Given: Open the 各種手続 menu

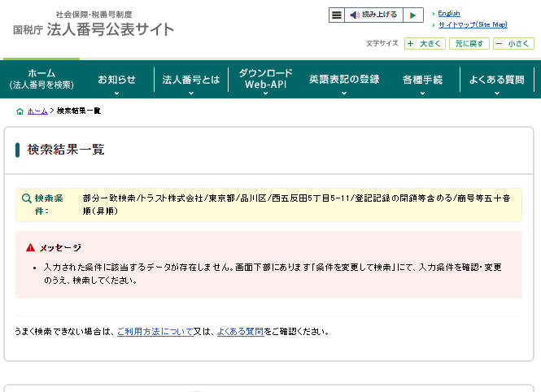Looking at the screenshot, I should tap(422, 80).
